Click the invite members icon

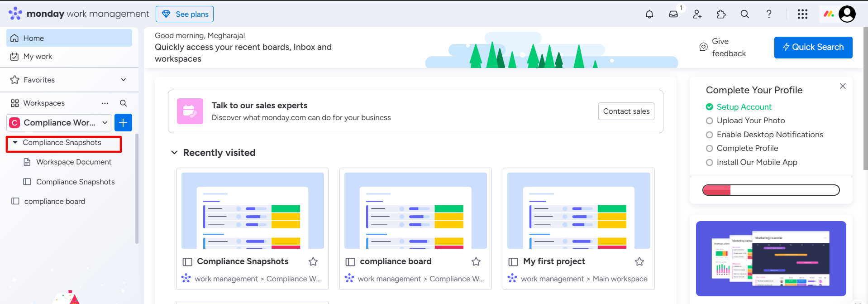pyautogui.click(x=697, y=14)
